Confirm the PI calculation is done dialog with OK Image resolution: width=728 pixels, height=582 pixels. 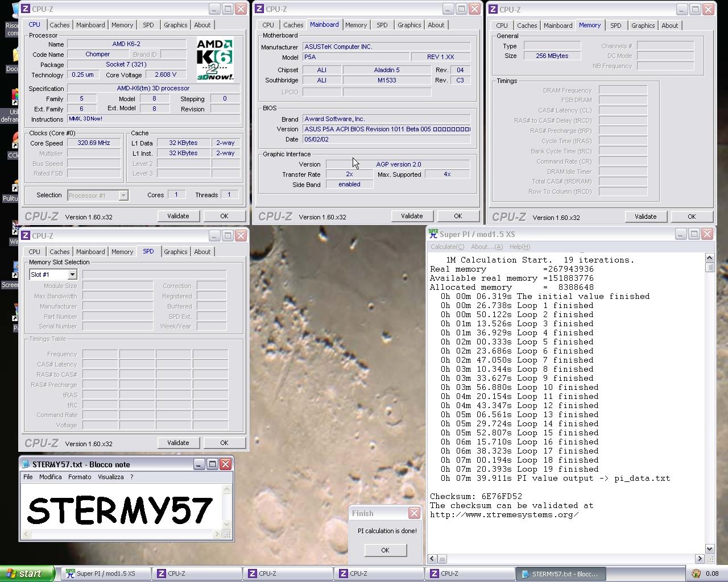pyautogui.click(x=385, y=550)
